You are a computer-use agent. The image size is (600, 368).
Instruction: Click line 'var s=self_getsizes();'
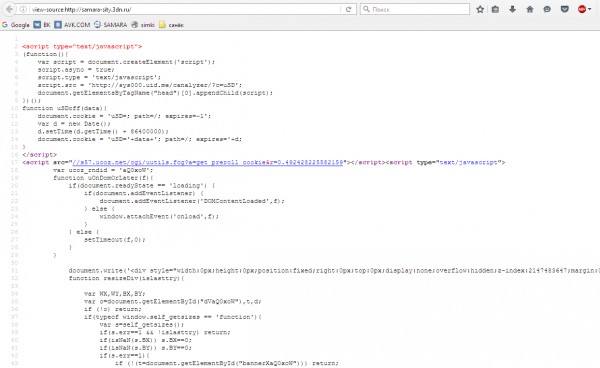pos(142,325)
